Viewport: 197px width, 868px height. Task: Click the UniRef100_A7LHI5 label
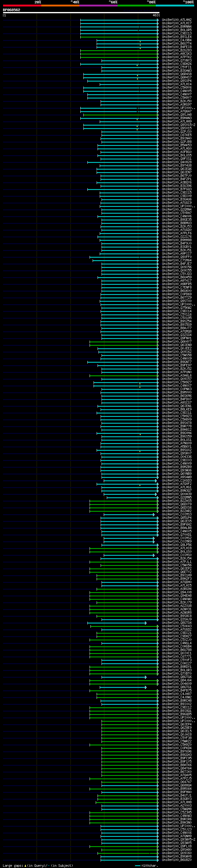click(x=177, y=586)
